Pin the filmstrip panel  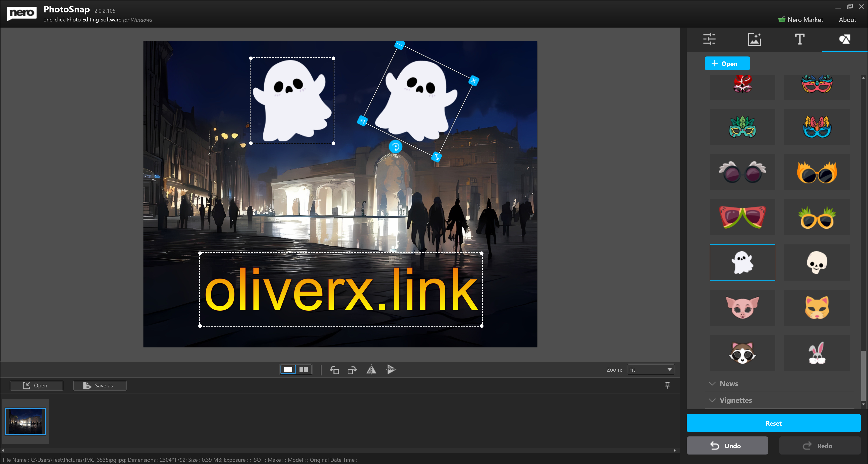[667, 385]
